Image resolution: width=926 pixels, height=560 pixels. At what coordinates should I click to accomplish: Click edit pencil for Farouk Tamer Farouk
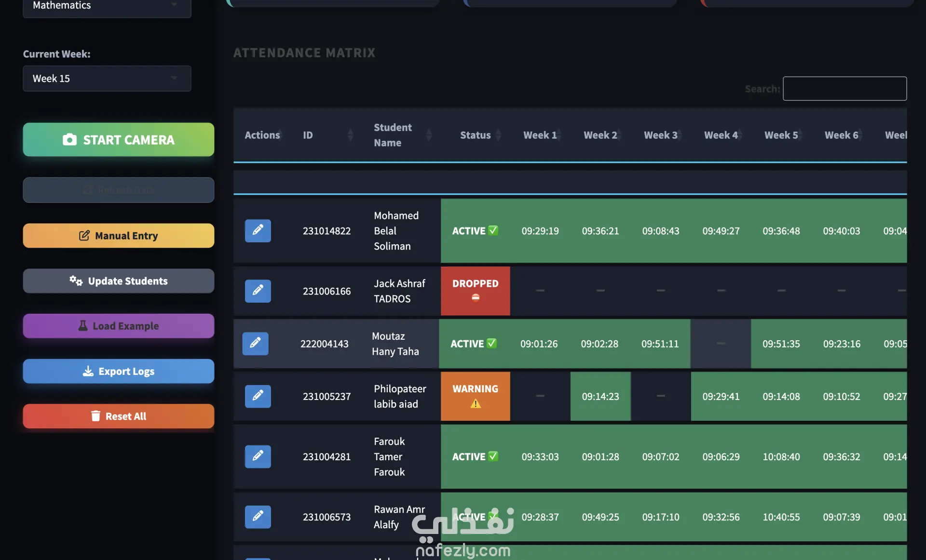[258, 456]
